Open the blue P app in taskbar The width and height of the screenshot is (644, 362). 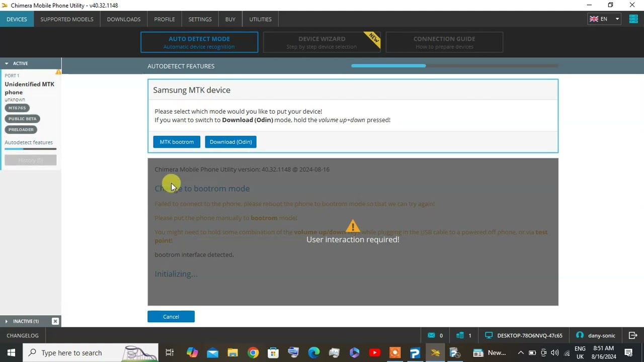[415, 352]
